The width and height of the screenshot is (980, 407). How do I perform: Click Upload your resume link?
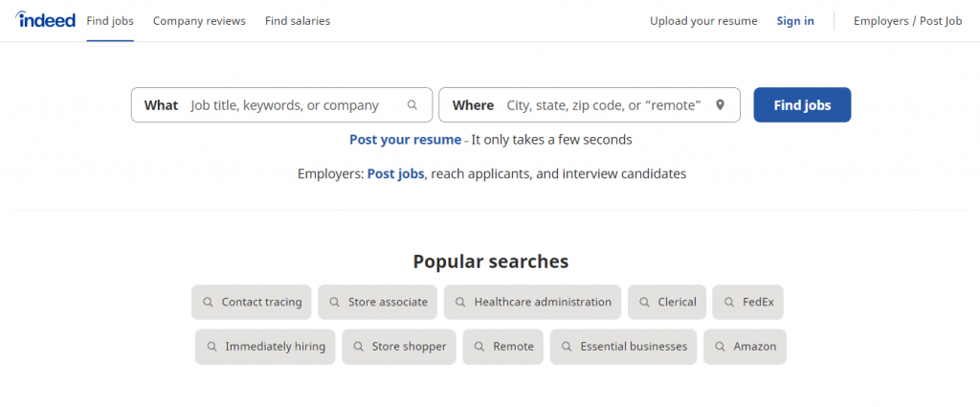[x=703, y=21]
